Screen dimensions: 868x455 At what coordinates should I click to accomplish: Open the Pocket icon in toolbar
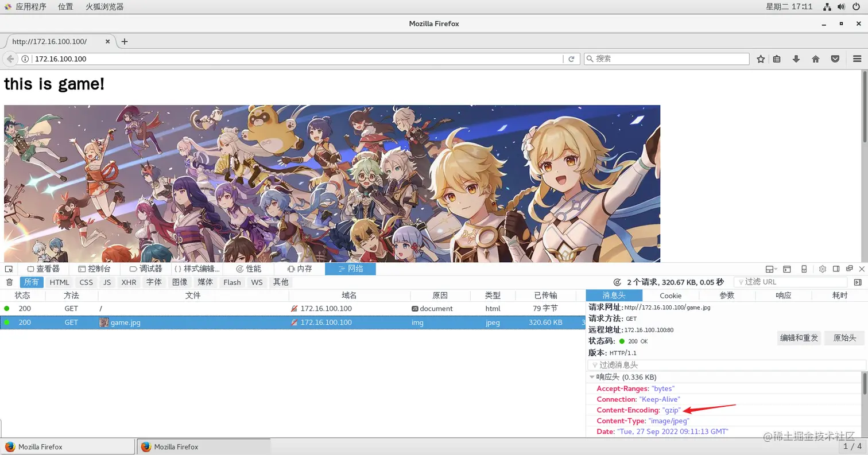pos(835,59)
